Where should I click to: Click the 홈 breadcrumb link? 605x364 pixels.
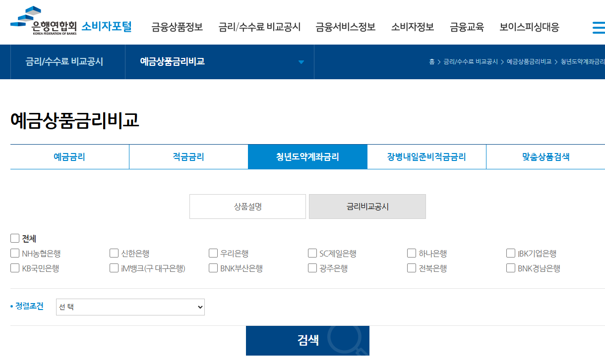[x=432, y=62]
